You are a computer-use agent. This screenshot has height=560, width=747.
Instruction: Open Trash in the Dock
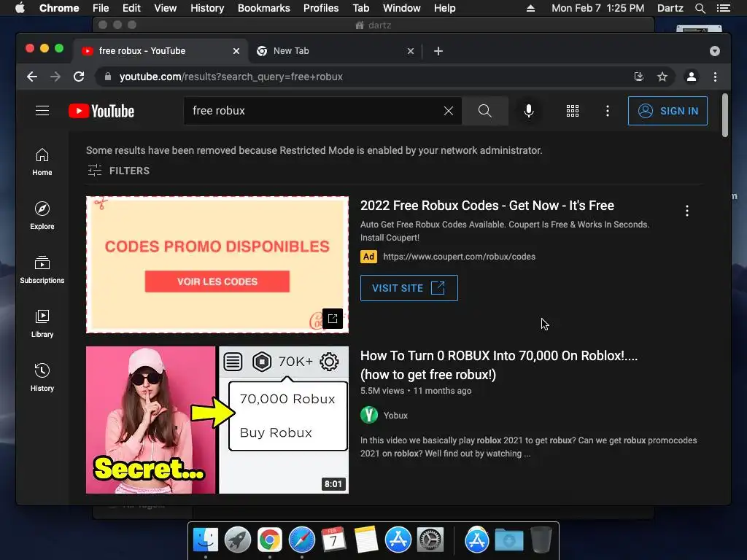541,540
